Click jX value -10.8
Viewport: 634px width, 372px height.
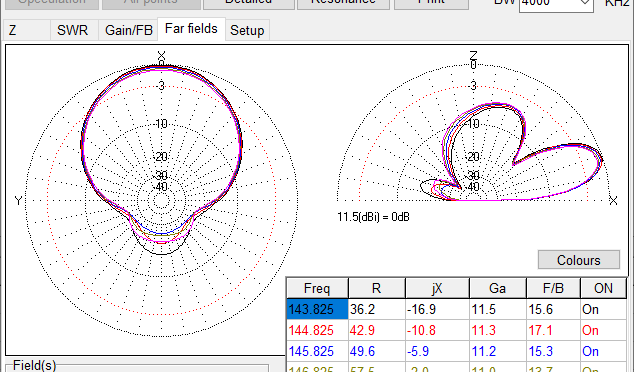437,330
